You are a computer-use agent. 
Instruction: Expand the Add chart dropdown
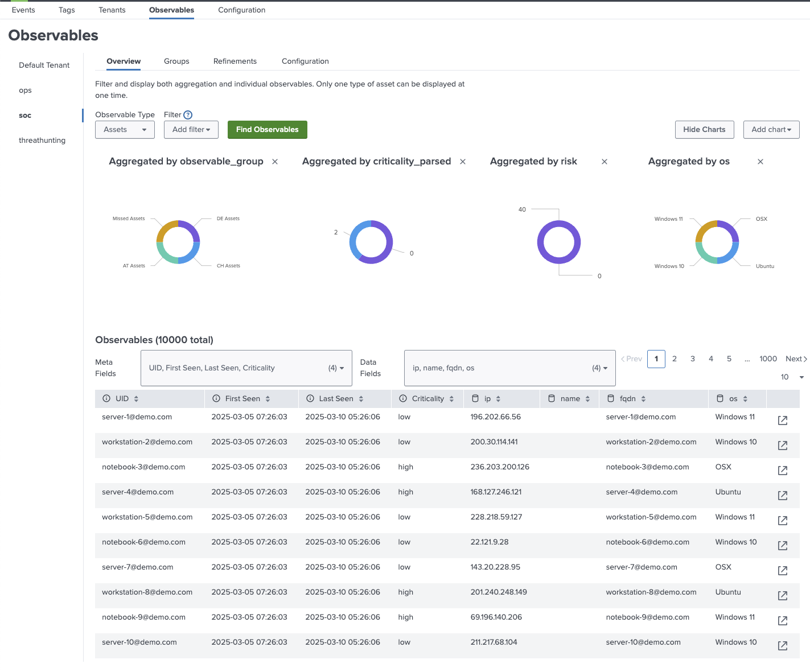point(771,129)
